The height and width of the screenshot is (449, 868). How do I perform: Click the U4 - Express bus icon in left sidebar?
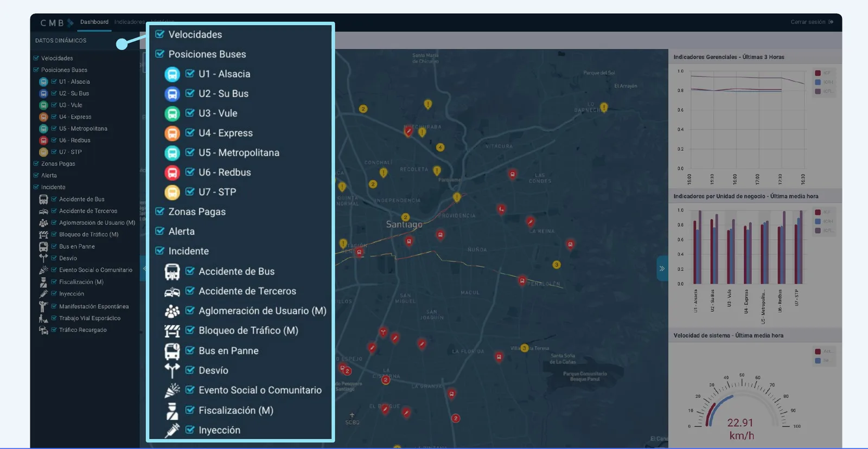[43, 117]
